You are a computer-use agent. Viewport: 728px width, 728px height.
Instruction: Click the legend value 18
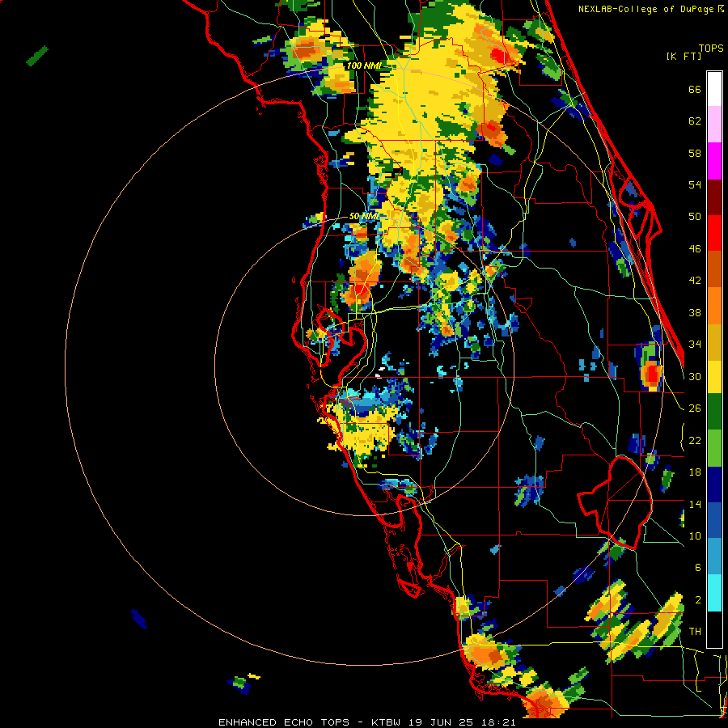coord(695,472)
